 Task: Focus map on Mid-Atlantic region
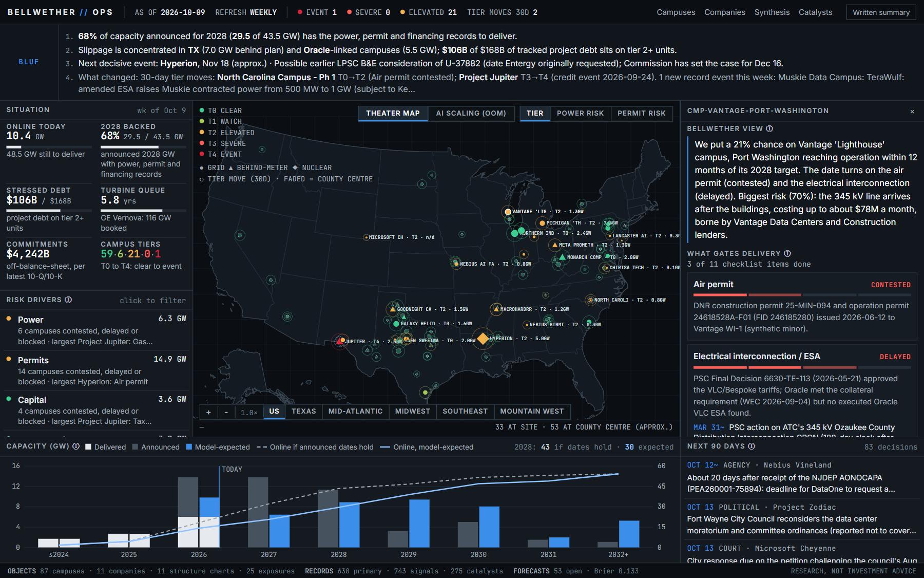pyautogui.click(x=356, y=412)
